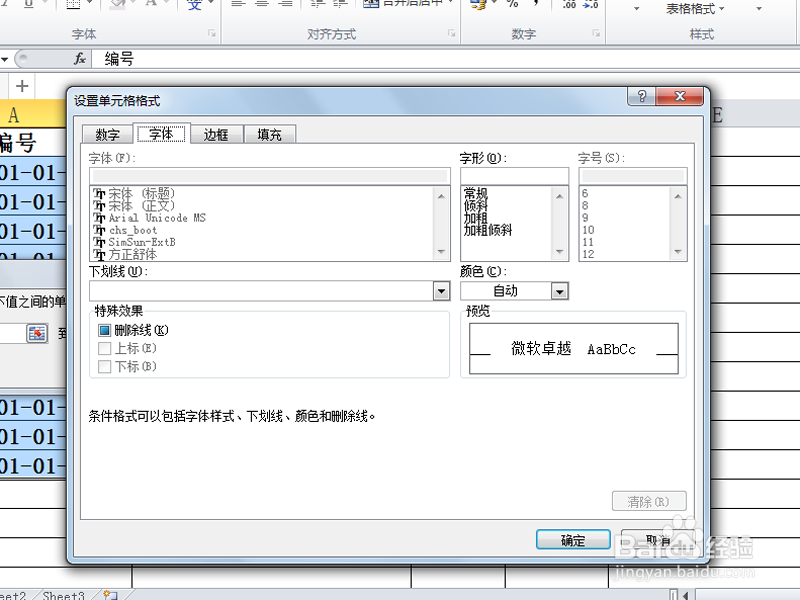Image resolution: width=800 pixels, height=600 pixels.
Task: Select the font Arial Unicode MS
Action: click(x=157, y=218)
